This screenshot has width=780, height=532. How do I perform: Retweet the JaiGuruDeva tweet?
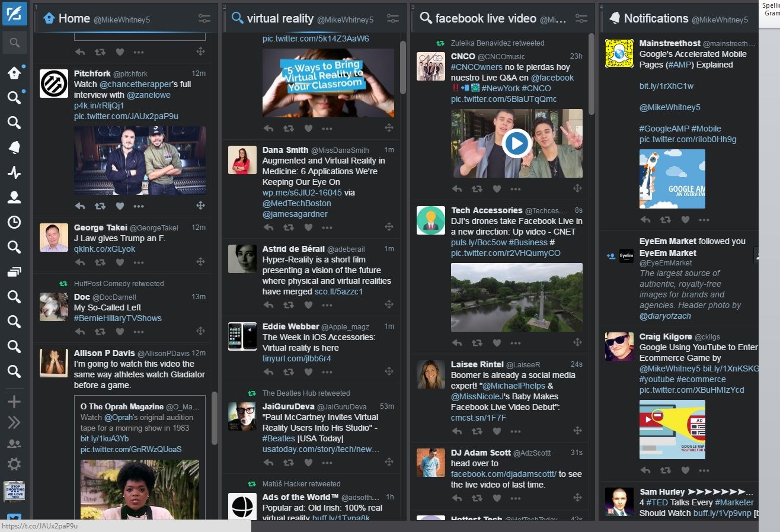tap(289, 462)
